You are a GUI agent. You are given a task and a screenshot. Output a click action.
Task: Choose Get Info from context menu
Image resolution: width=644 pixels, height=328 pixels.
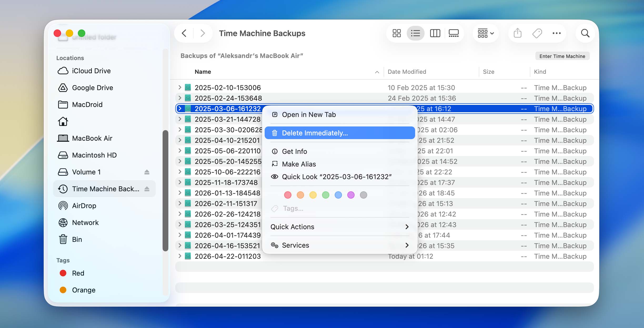point(340,151)
